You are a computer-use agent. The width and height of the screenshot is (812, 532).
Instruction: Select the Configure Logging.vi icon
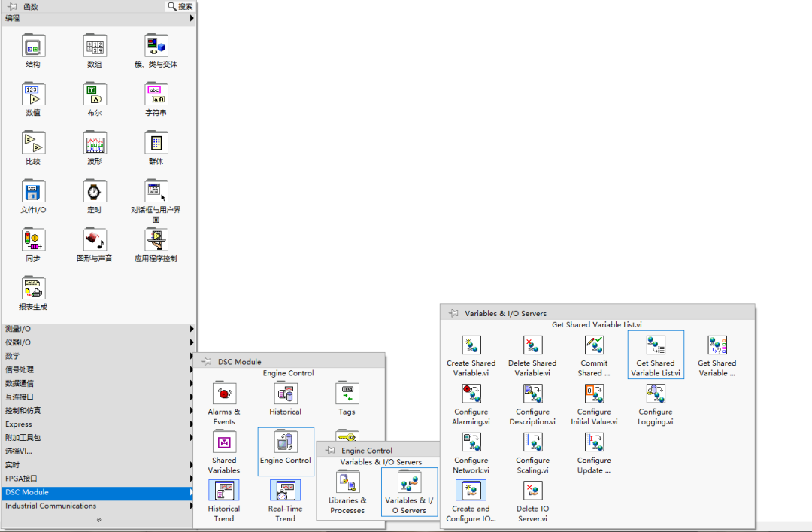tap(656, 394)
